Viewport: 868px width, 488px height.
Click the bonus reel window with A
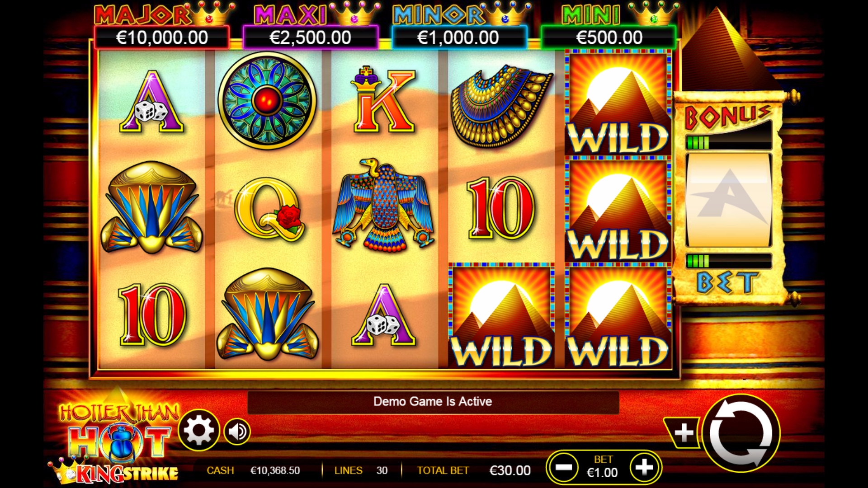click(x=729, y=200)
